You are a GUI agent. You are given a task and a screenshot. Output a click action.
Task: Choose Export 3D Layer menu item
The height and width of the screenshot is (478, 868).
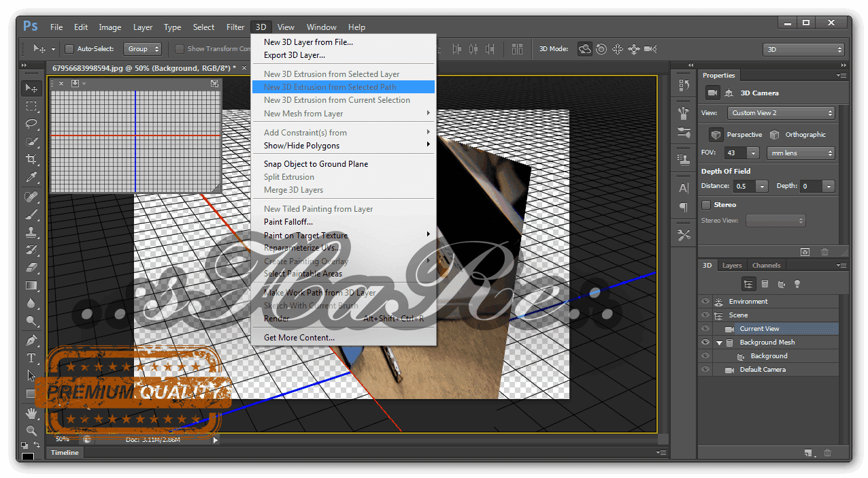tap(344, 55)
